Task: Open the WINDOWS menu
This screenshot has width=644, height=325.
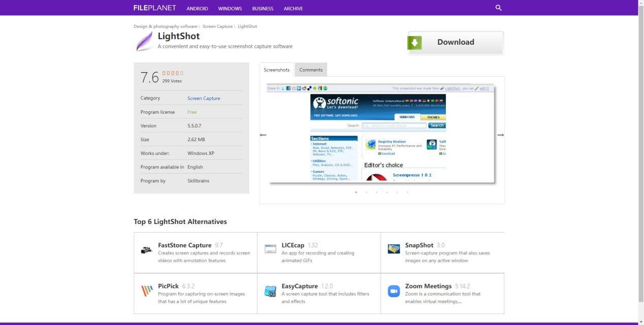Action: [x=230, y=9]
